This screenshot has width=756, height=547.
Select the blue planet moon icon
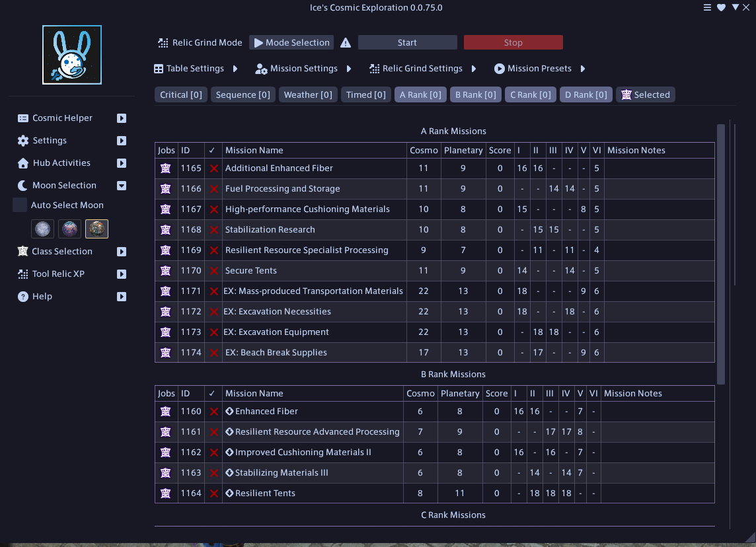click(69, 229)
